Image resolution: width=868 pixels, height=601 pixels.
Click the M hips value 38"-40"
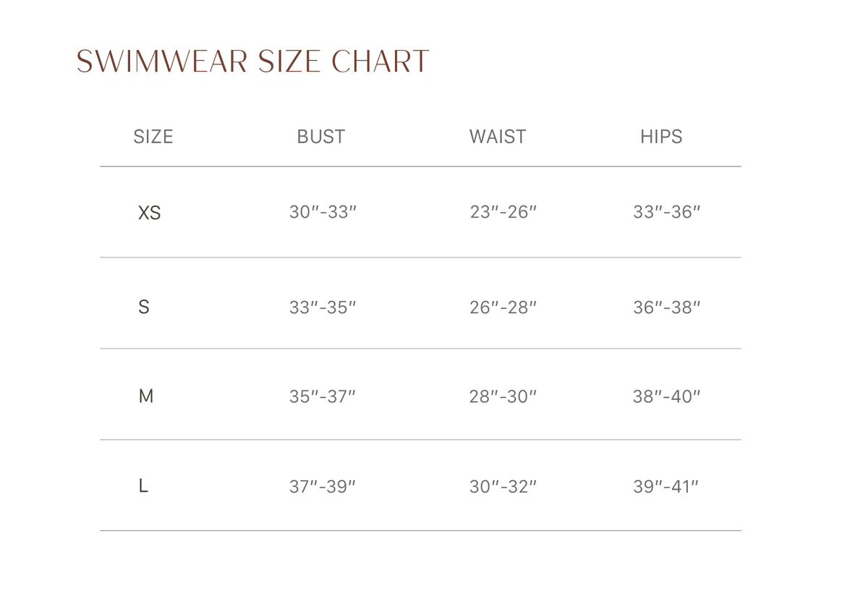point(667,396)
